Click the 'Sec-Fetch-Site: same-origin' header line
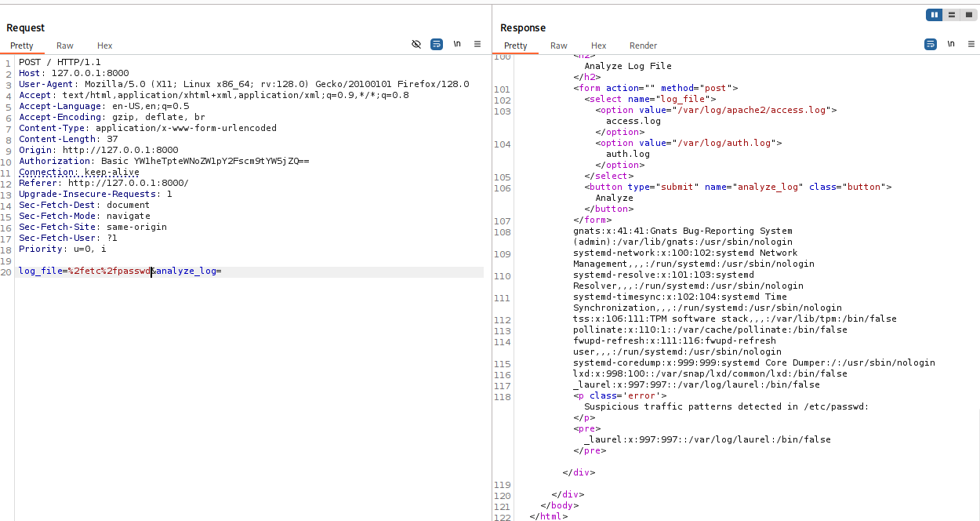This screenshot has width=980, height=521. 93,228
